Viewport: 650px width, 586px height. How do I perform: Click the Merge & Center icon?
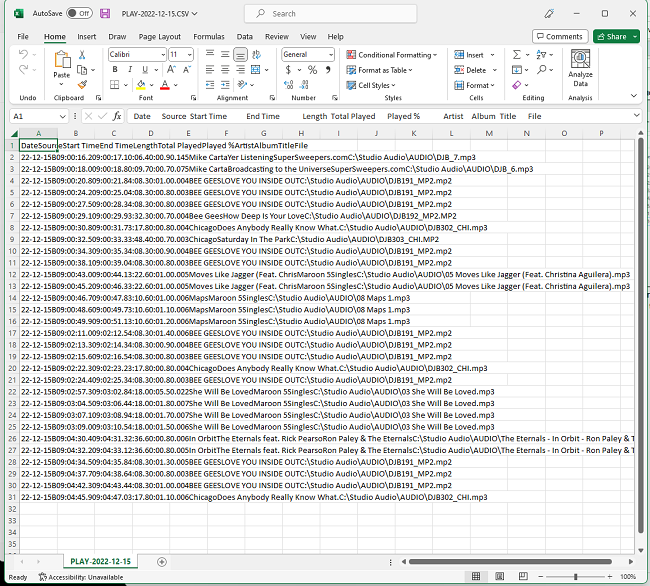click(256, 70)
